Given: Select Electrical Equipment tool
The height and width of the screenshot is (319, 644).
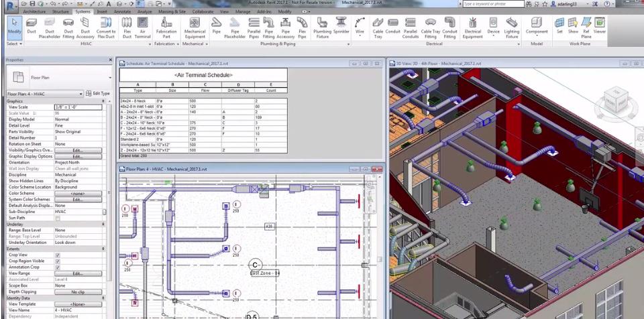Looking at the screenshot, I should 473,28.
